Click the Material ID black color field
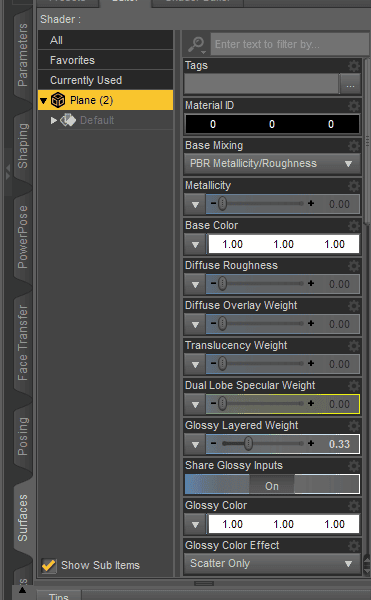Image resolution: width=371 pixels, height=600 pixels. click(272, 124)
